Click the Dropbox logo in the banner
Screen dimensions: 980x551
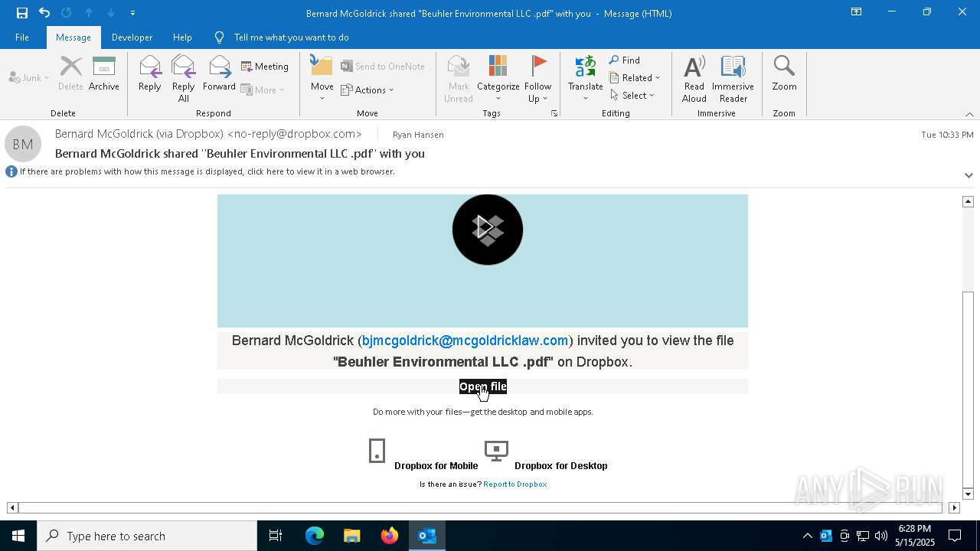tap(488, 230)
